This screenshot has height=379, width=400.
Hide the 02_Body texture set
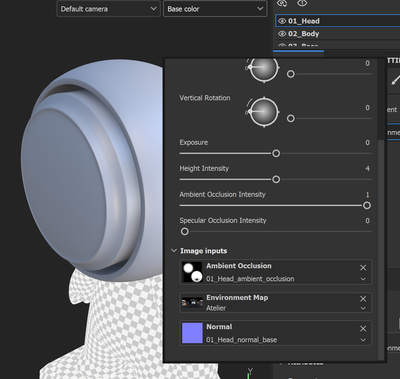tap(282, 34)
